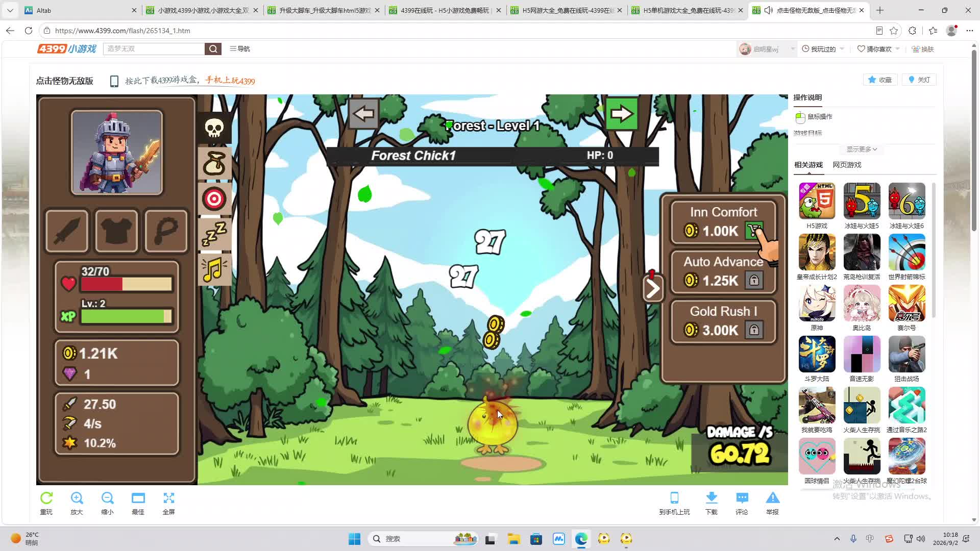Open the skull monster menu icon
Image resolution: width=980 pixels, height=551 pixels.
pos(214,128)
